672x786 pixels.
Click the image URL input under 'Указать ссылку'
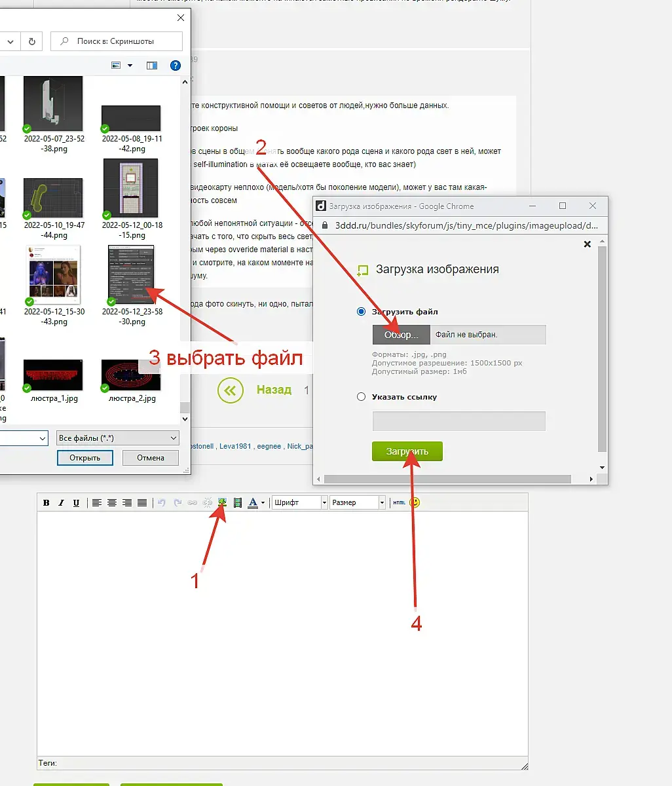458,421
